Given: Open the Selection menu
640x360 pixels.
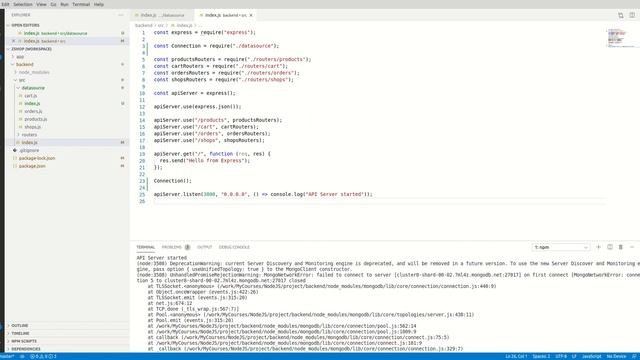Looking at the screenshot, I should (23, 4).
